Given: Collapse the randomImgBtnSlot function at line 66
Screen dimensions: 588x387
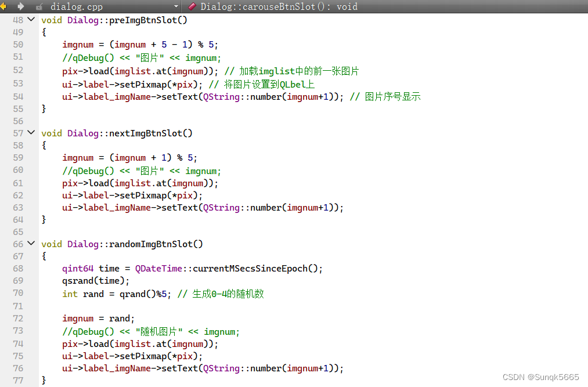Looking at the screenshot, I should 31,243.
